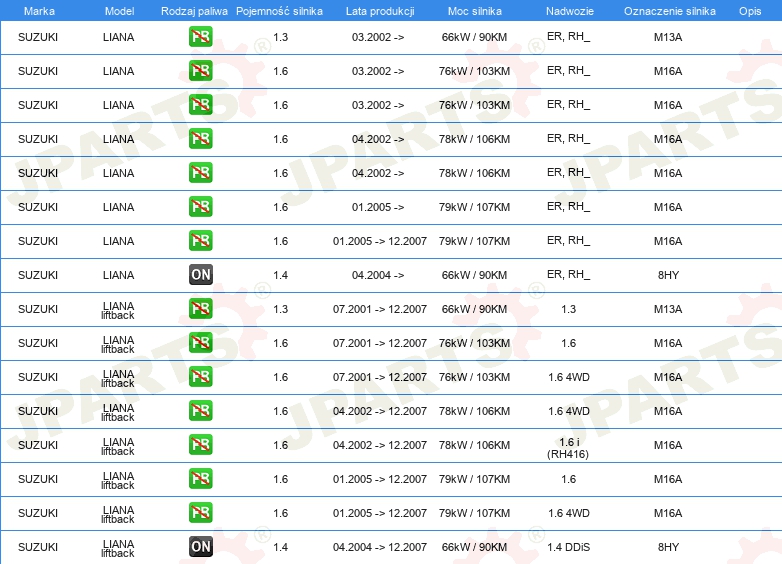Image resolution: width=782 pixels, height=564 pixels.
Task: Click petrol icon in 1.6 i (RH416) row
Action: 200,445
